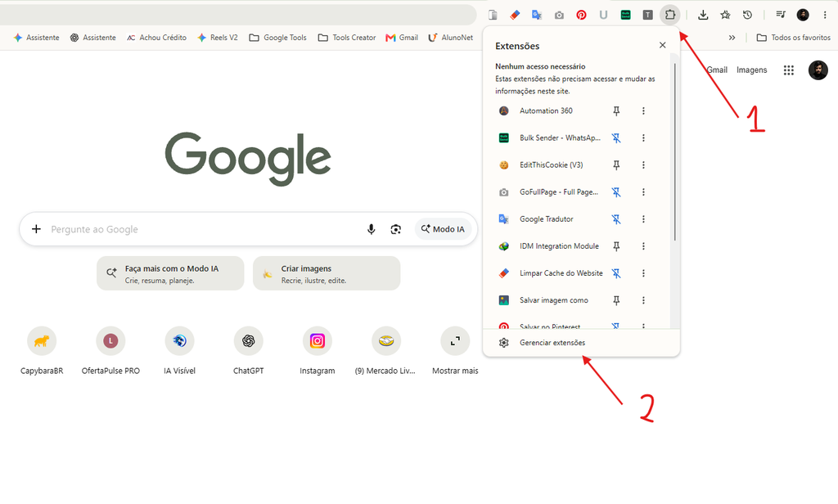Pin the IDM Integration Module extension
838x504 pixels.
[x=616, y=245]
